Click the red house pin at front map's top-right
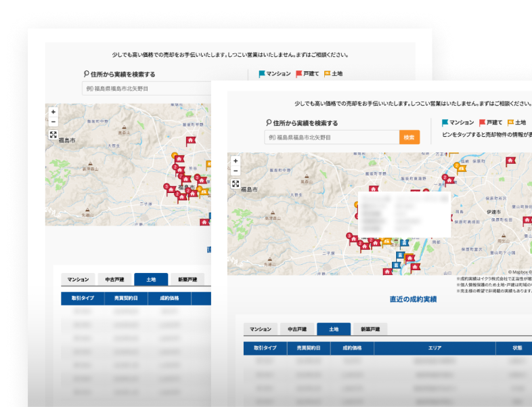The width and height of the screenshot is (532, 407). 510,160
